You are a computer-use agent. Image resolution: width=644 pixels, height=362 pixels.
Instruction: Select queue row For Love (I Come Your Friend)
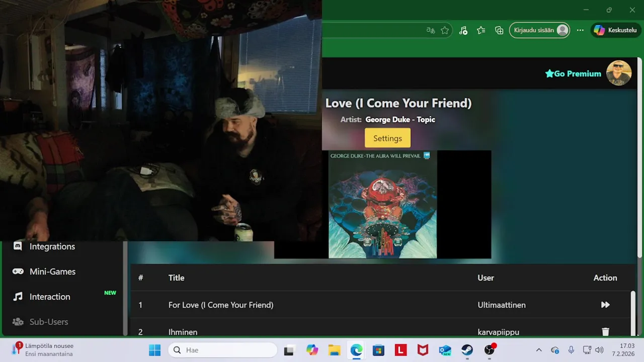pos(380,305)
